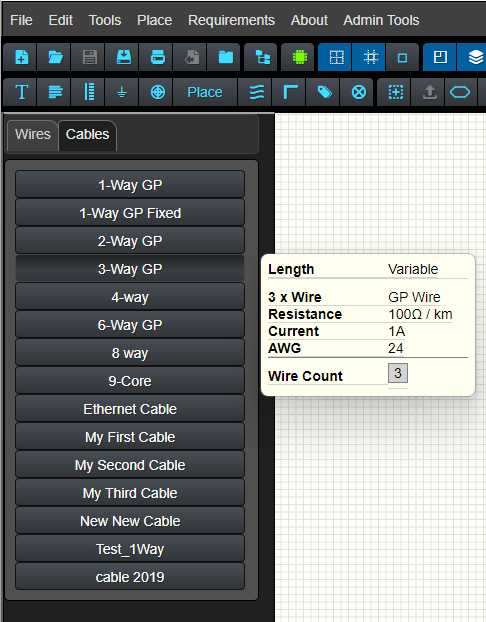Click the hexagon shape icon
Viewport: 486px width, 622px height.
click(460, 92)
